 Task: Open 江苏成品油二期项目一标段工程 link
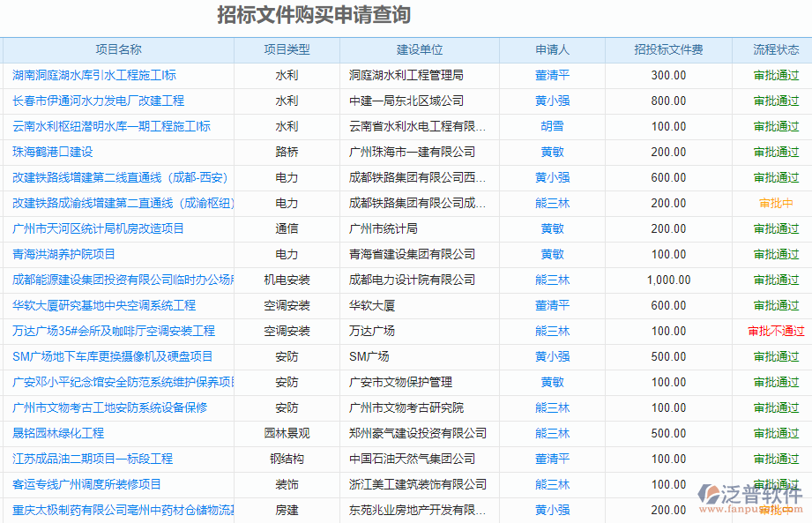coord(93,459)
